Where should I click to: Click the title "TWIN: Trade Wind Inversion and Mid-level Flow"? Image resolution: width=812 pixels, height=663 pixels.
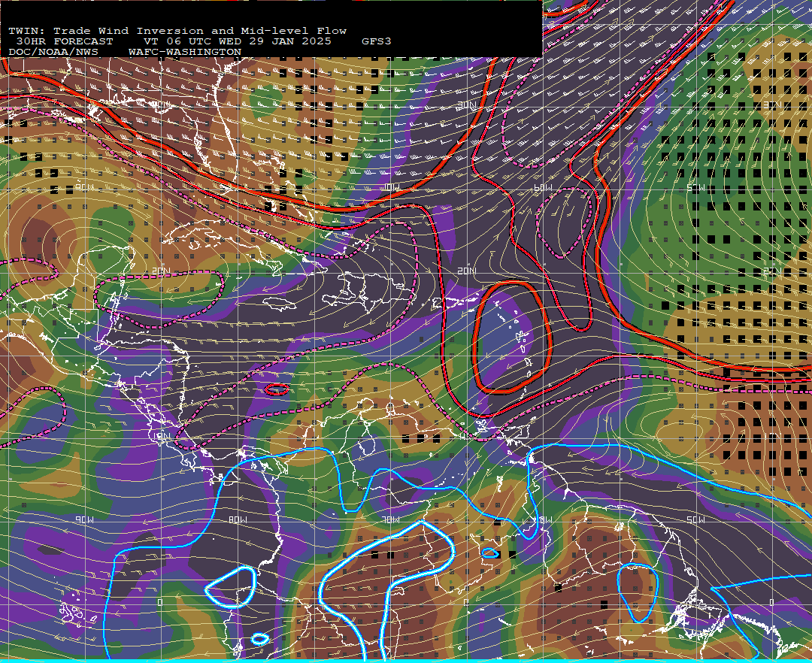pos(177,31)
